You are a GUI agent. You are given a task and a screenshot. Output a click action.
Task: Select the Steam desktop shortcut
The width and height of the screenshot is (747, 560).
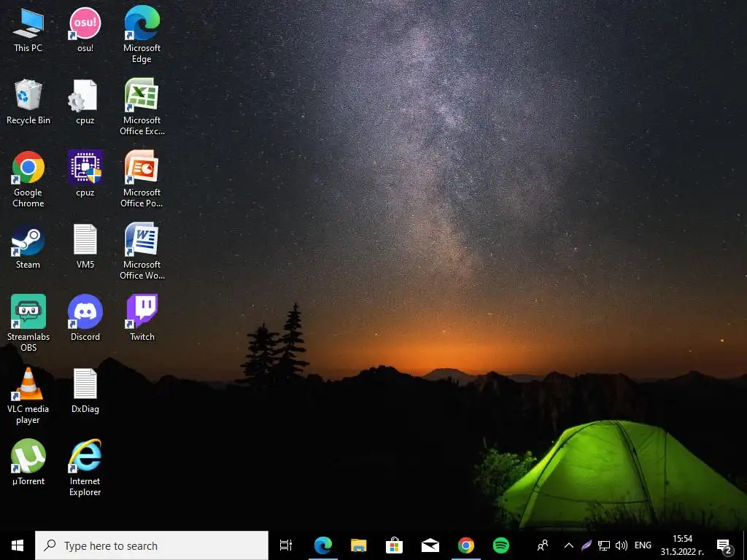pyautogui.click(x=28, y=246)
